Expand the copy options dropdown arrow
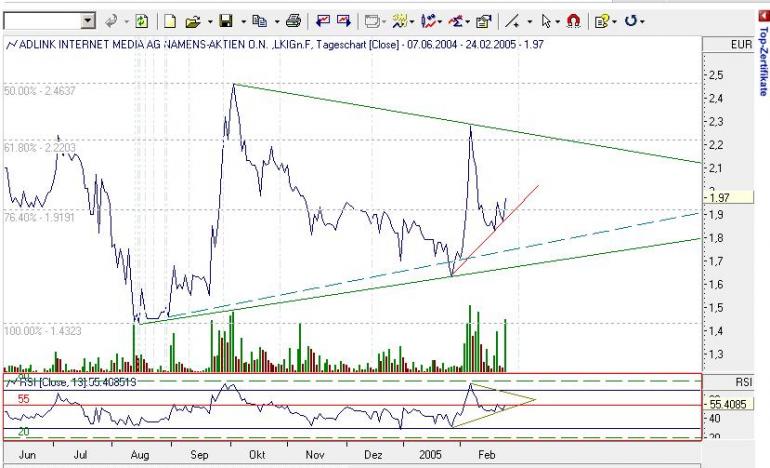Screen dimensions: 770x468 (276, 22)
